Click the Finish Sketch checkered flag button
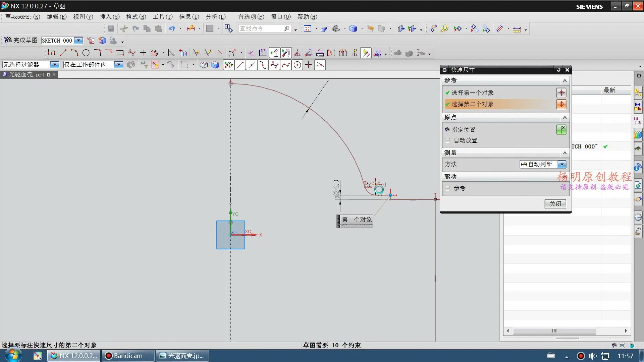The width and height of the screenshot is (644, 362). [x=8, y=40]
